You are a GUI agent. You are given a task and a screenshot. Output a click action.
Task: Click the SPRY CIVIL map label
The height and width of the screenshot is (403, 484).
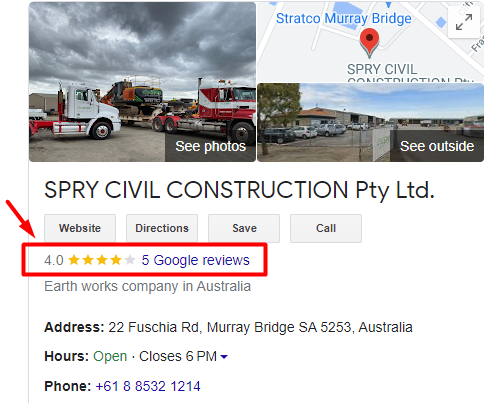click(382, 69)
